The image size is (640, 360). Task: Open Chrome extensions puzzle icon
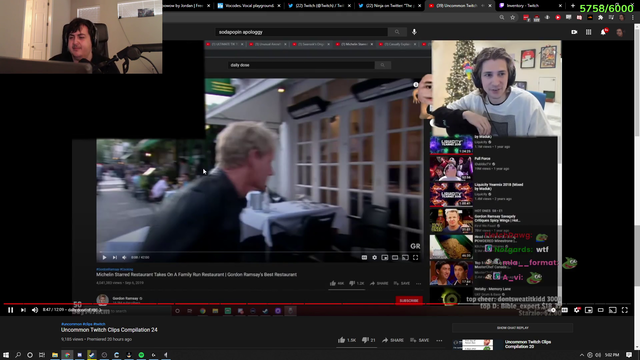point(600,18)
